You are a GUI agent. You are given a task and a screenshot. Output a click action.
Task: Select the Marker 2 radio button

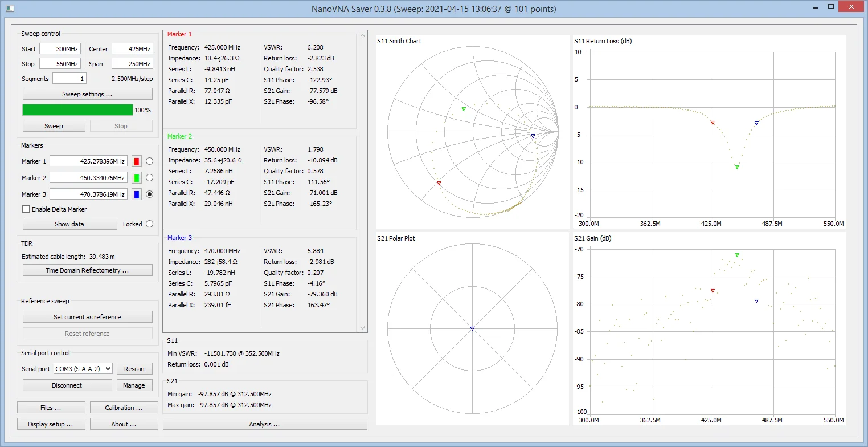150,178
